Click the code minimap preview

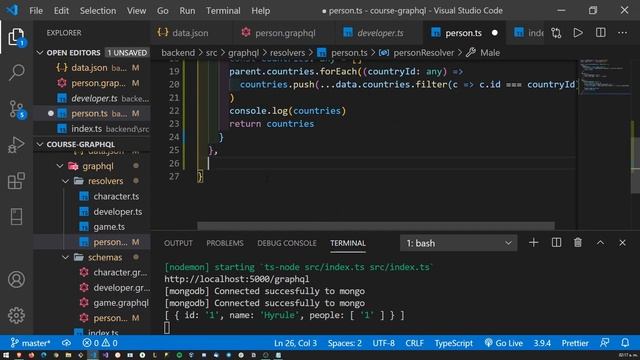[x=605, y=78]
